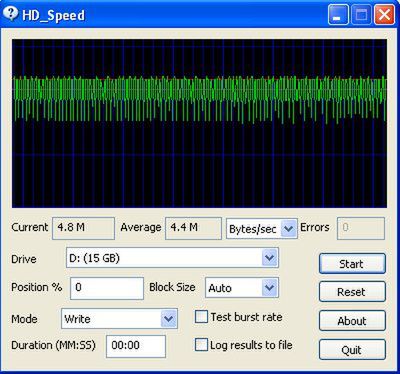Enable the Test burst rate checkbox

coord(201,317)
